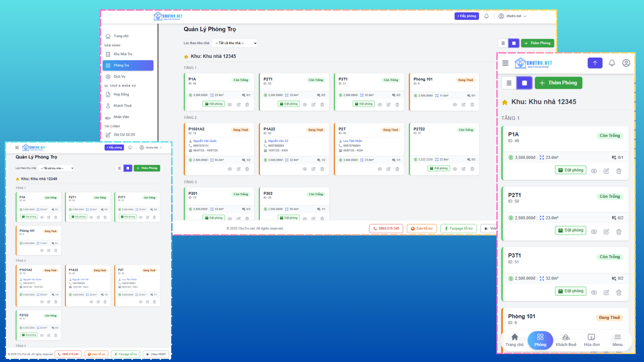Edit room P3T1 in mobile window
Image resolution: width=644 pixels, height=362 pixels.
pos(606,292)
